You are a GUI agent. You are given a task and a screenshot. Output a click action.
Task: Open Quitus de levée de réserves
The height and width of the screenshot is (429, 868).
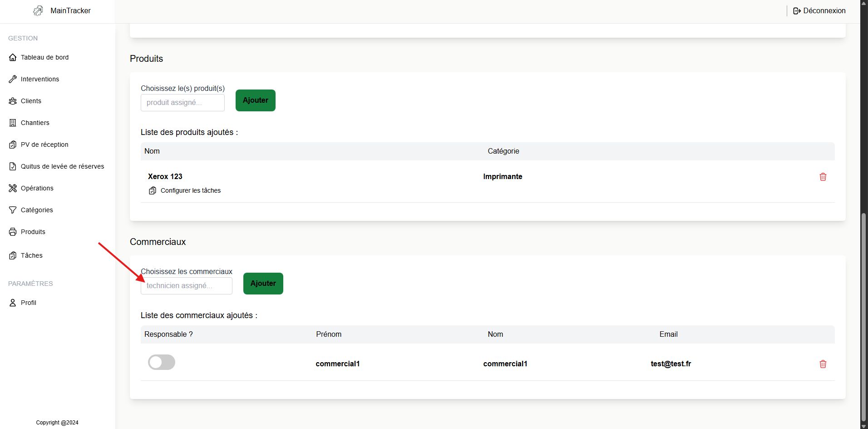click(x=62, y=166)
